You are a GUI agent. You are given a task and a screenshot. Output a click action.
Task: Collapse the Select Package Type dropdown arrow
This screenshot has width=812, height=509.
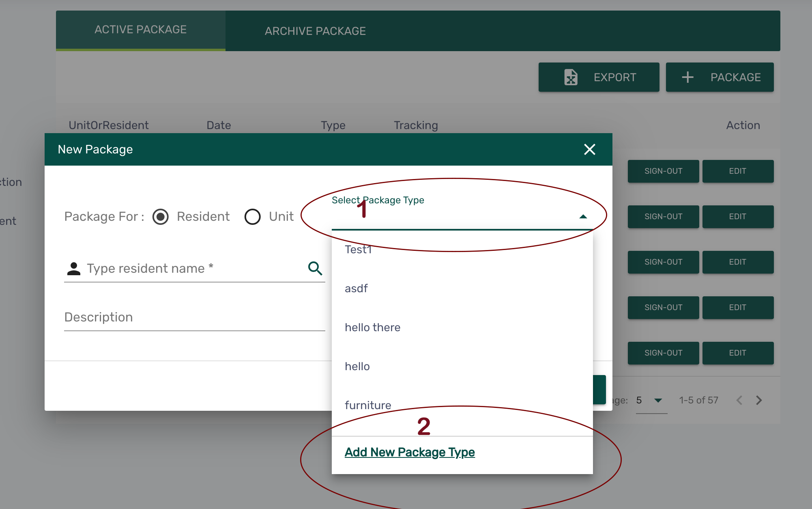(x=583, y=217)
